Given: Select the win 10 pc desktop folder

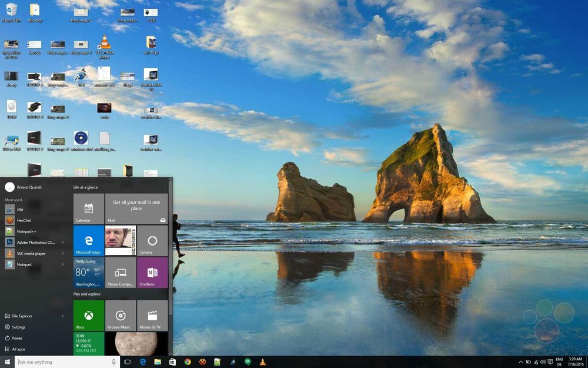Looking at the screenshot, I should (151, 45).
